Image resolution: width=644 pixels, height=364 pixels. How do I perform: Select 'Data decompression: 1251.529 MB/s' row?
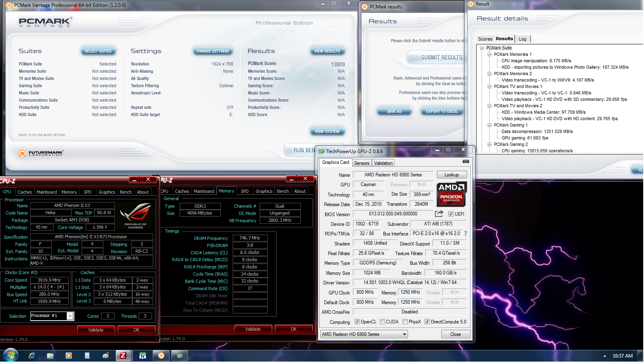click(537, 131)
